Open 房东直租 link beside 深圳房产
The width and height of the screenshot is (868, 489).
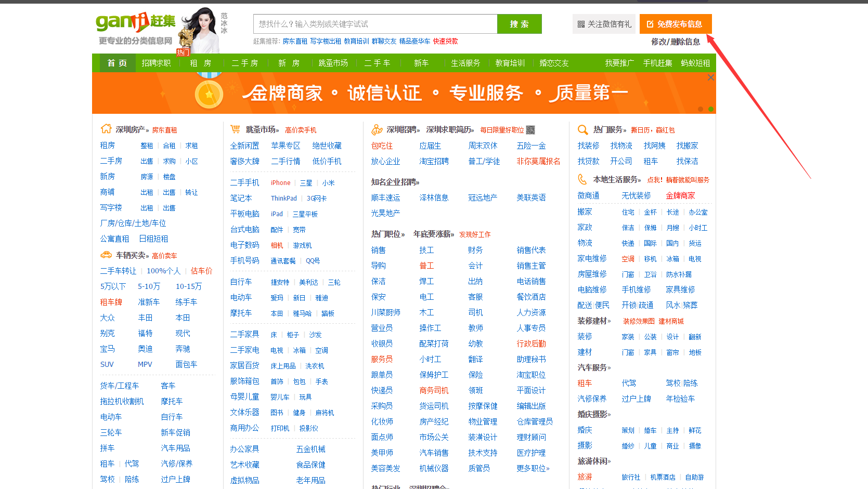(x=164, y=130)
